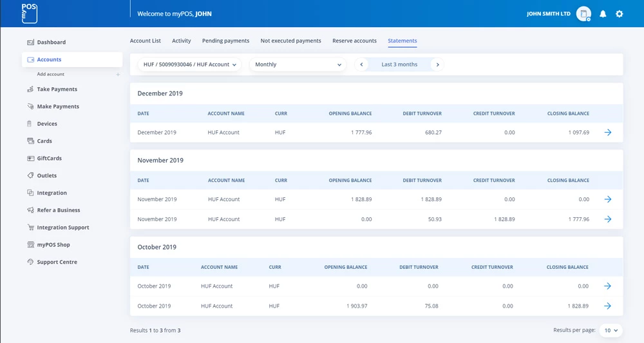Advance period with right chevron

click(437, 64)
